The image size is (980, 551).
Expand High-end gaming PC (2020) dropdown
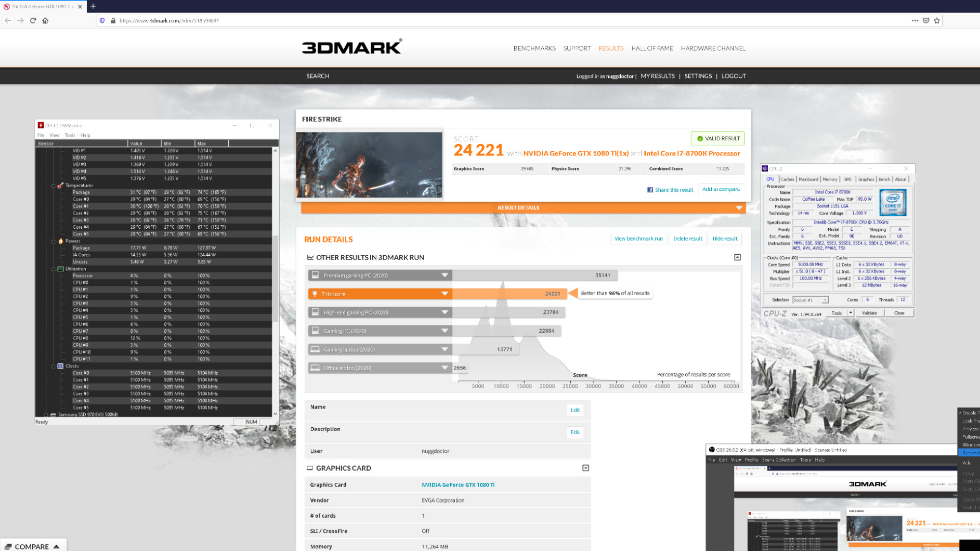tap(445, 312)
